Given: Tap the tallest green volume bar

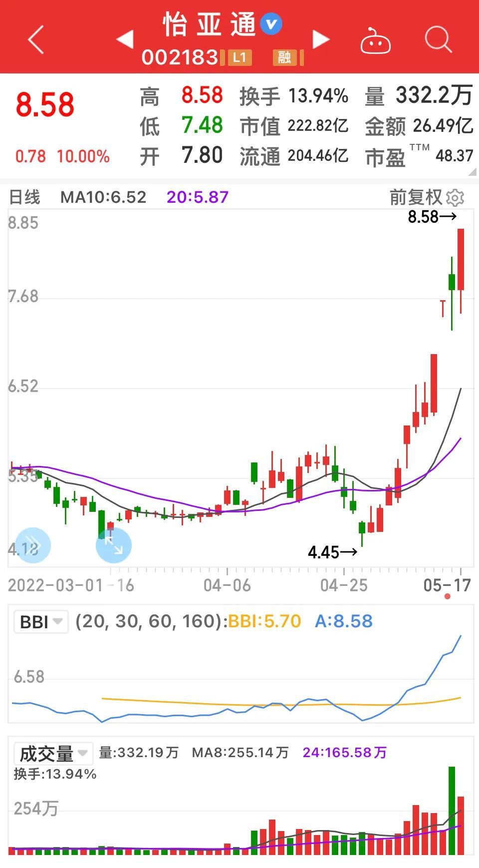Looking at the screenshot, I should (452, 810).
